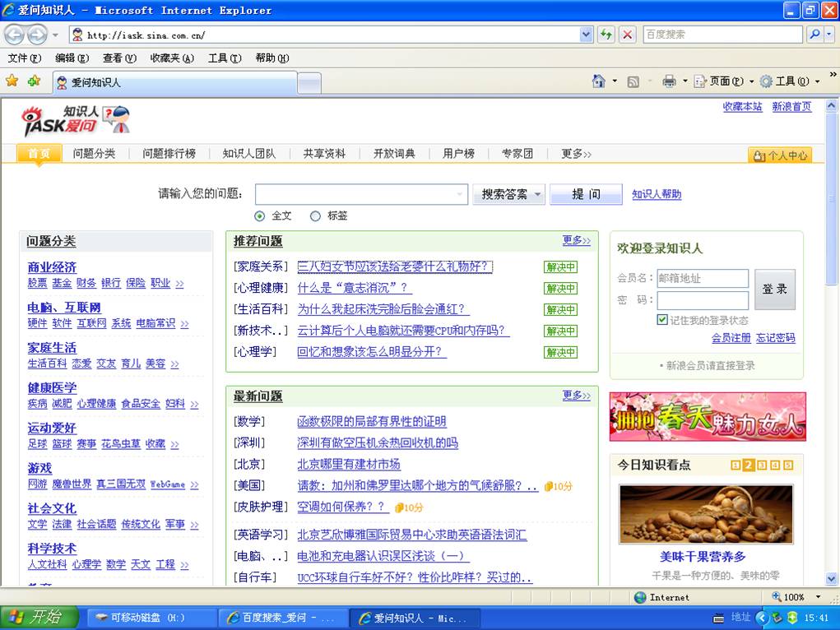Click the page vertical scrollbar thumb

(831, 200)
